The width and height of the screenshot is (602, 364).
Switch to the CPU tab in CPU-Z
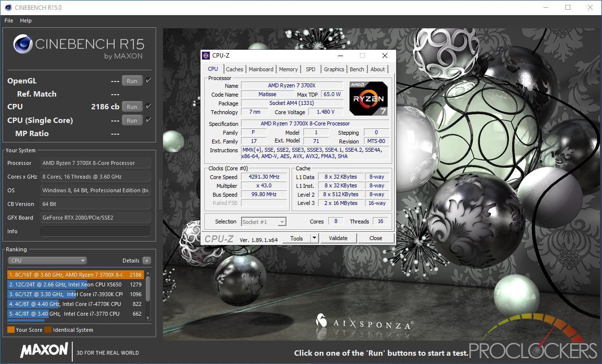[213, 69]
